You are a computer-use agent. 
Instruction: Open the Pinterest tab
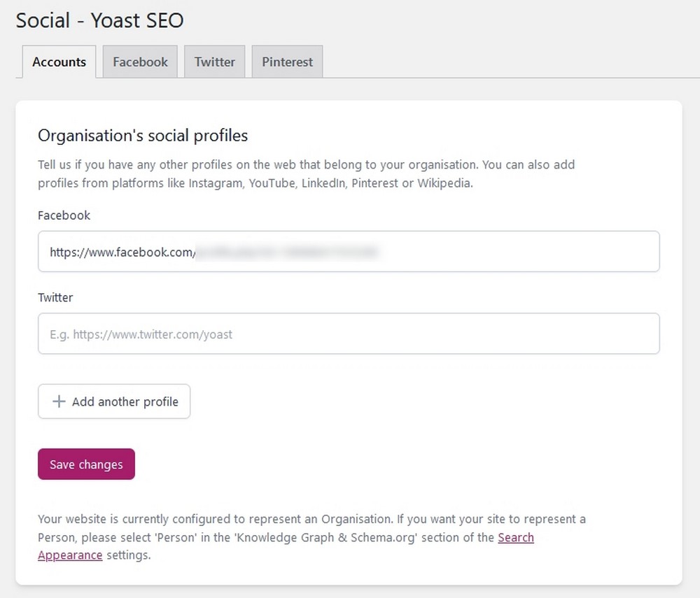287,62
